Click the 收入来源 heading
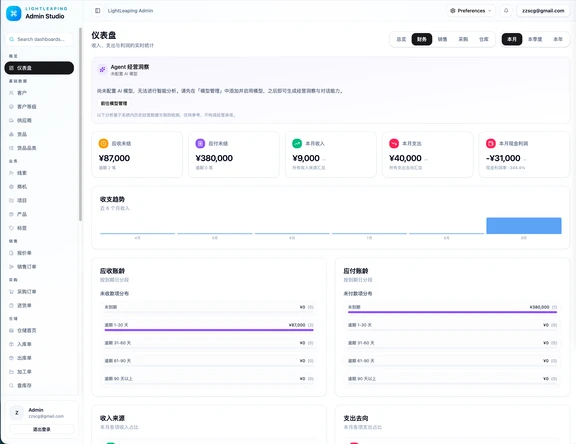The height and width of the screenshot is (444, 576). (x=112, y=418)
